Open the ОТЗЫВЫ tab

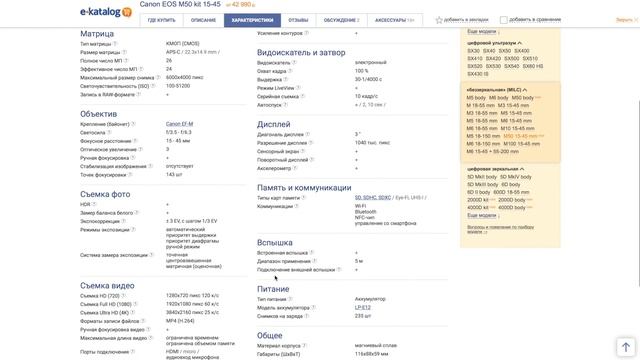[298, 20]
